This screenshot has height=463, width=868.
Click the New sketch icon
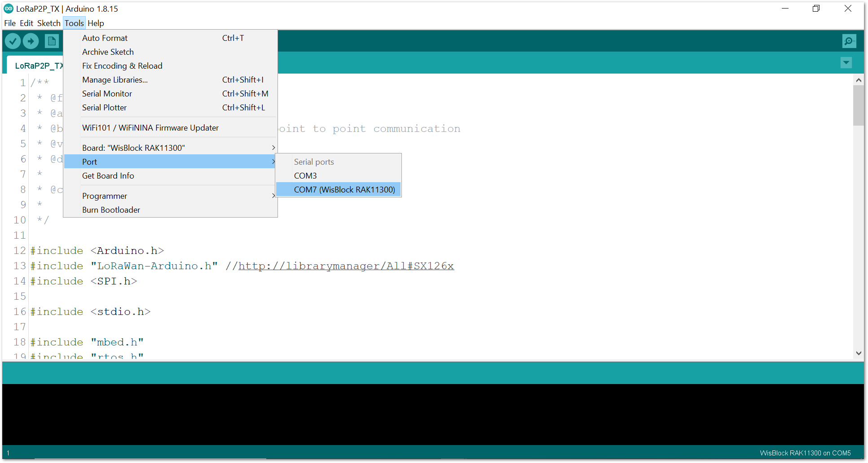52,41
